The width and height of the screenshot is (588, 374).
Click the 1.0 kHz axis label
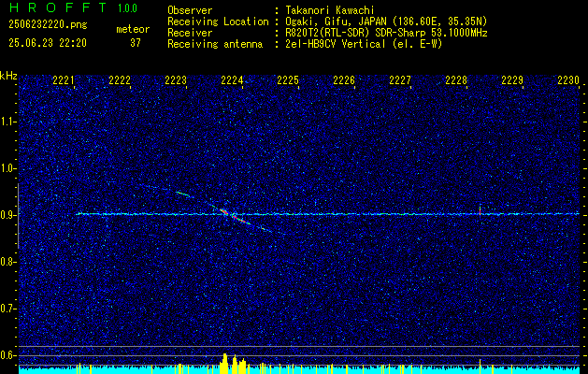(8, 168)
